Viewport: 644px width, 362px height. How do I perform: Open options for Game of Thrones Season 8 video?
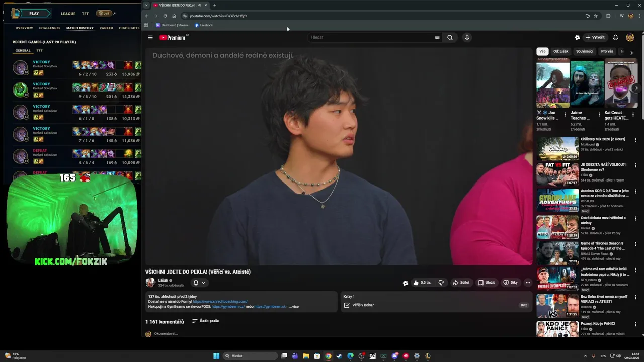click(x=635, y=244)
